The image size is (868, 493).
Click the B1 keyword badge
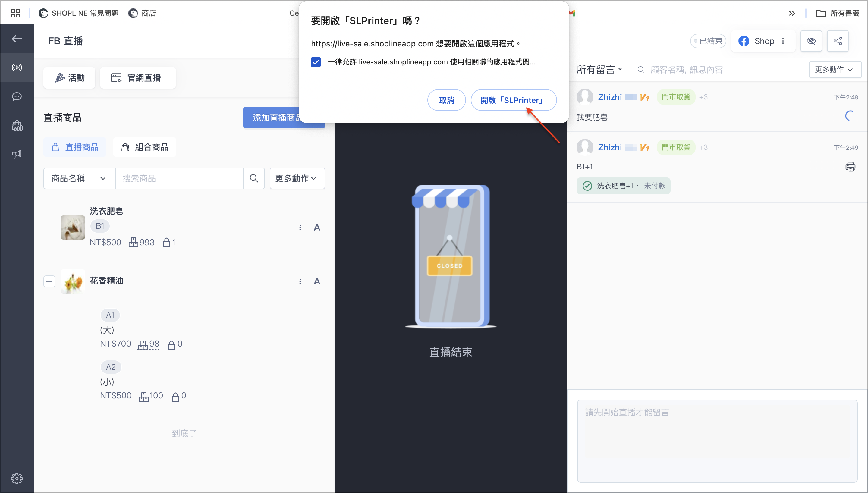pos(100,226)
